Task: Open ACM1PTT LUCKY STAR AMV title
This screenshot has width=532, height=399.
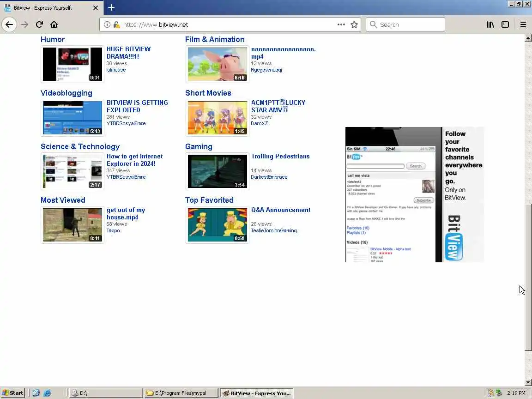Action: click(x=278, y=106)
